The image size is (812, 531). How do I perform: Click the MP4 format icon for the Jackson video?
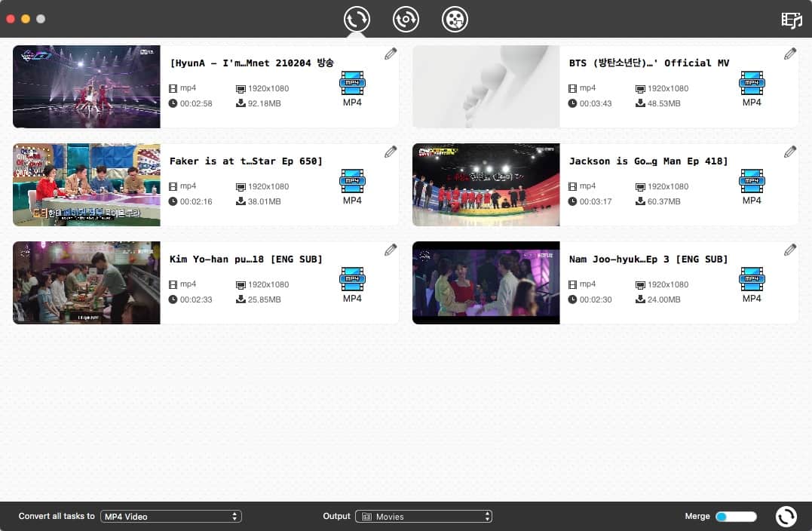tap(752, 181)
